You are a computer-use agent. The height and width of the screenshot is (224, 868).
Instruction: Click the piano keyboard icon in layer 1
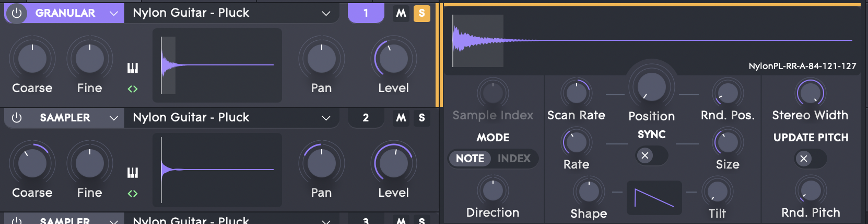tap(133, 68)
